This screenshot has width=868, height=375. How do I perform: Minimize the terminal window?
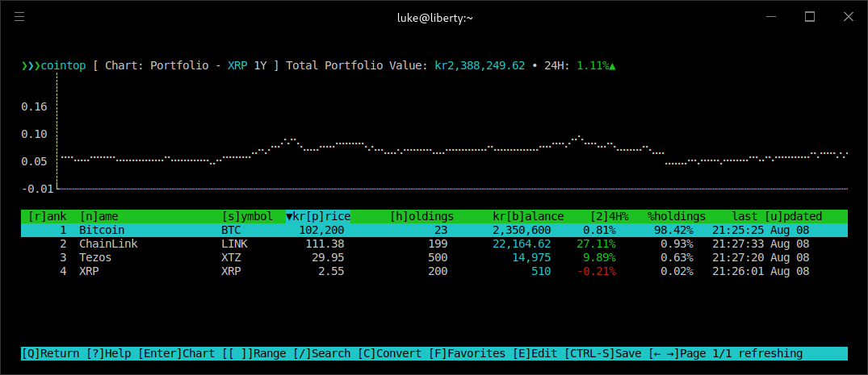[x=771, y=17]
